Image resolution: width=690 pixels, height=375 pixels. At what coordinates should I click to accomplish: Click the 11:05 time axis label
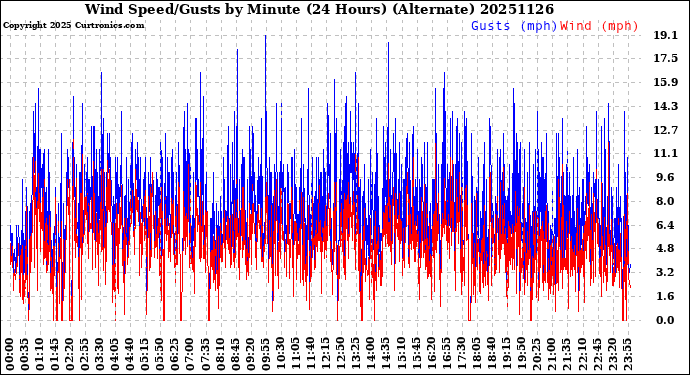point(296,354)
